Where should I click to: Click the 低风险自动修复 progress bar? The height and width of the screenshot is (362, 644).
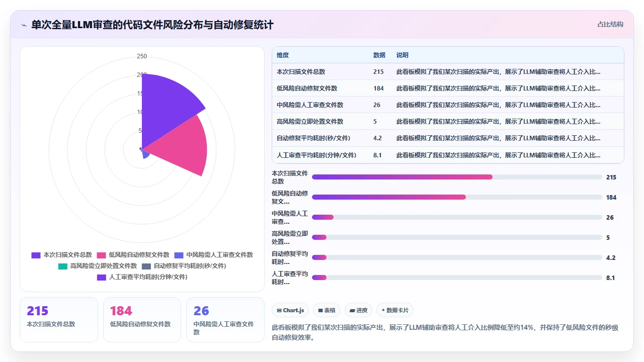click(457, 197)
